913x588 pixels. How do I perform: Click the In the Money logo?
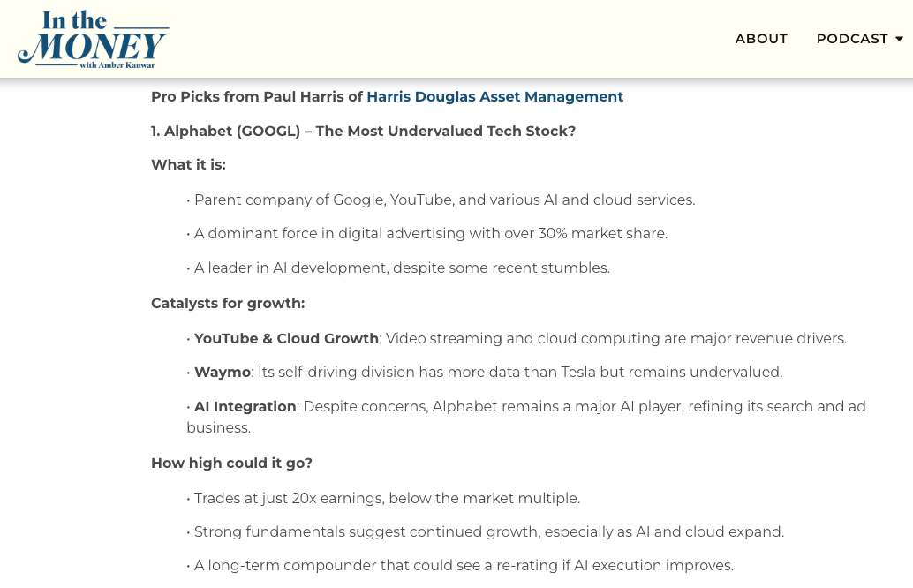[93, 39]
